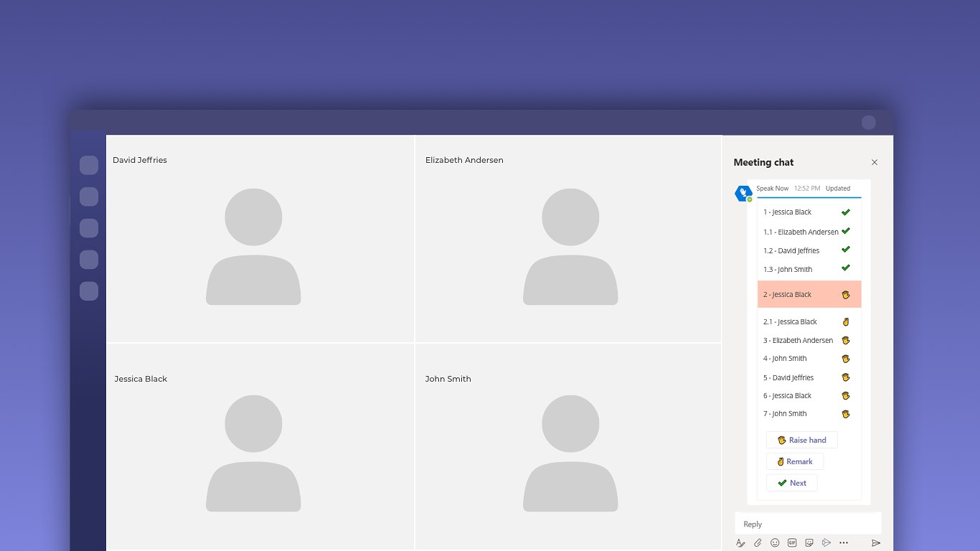The image size is (980, 551).
Task: Click the hand icon beside 3 - Elizabeth Andersen
Action: coord(846,341)
